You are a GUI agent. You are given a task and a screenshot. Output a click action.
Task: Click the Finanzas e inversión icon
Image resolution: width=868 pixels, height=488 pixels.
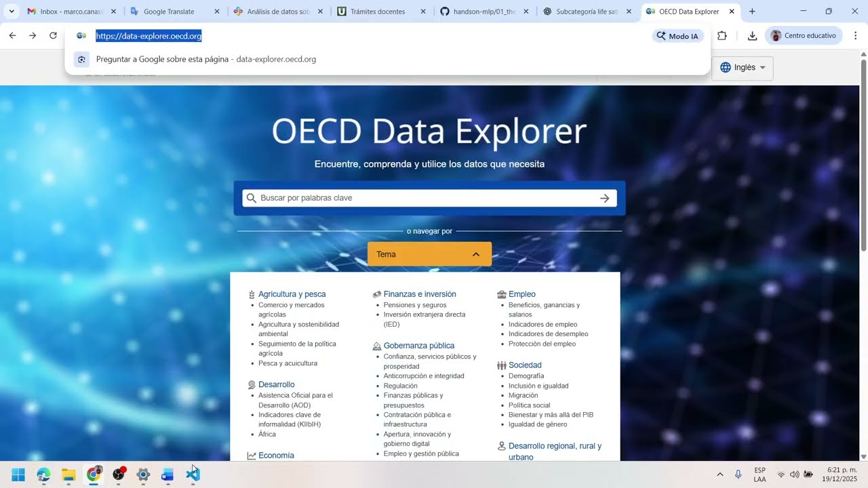(x=377, y=295)
